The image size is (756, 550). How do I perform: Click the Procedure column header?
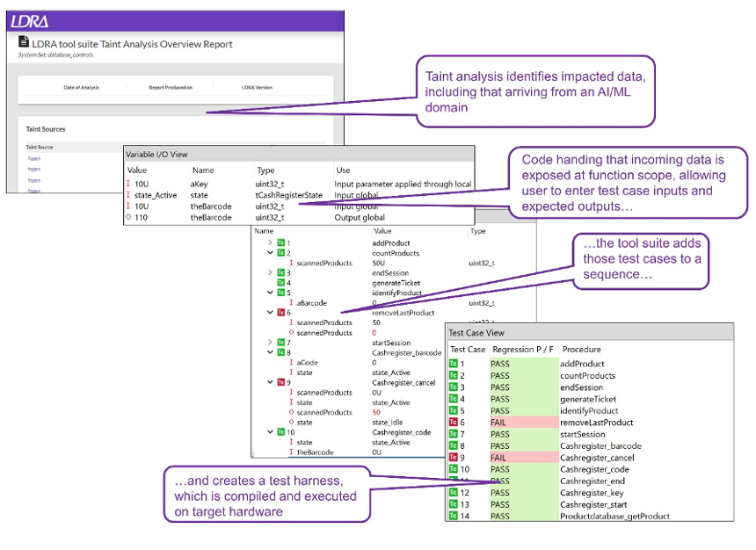point(581,349)
